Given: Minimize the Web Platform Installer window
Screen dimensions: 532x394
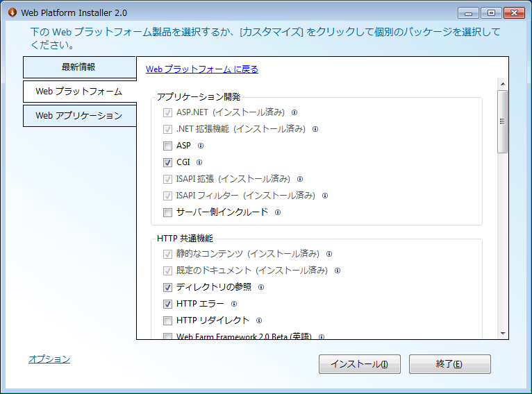Looking at the screenshot, I should coord(469,13).
